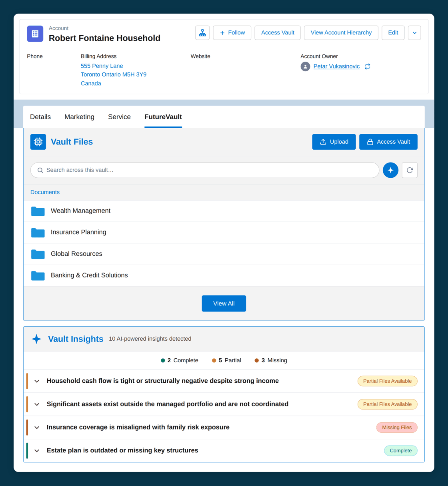This screenshot has height=486, width=448.
Task: Open the hierarchy icon button
Action: point(202,33)
